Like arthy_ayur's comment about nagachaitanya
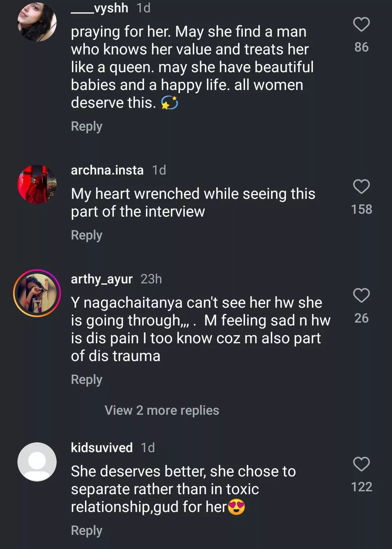The image size is (392, 549). pos(361,296)
